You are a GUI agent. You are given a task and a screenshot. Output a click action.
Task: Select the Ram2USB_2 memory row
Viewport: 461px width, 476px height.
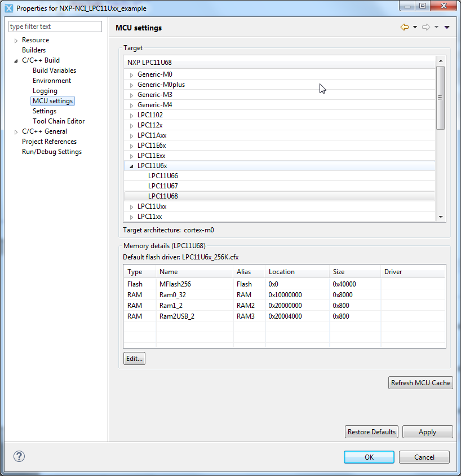pyautogui.click(x=285, y=316)
